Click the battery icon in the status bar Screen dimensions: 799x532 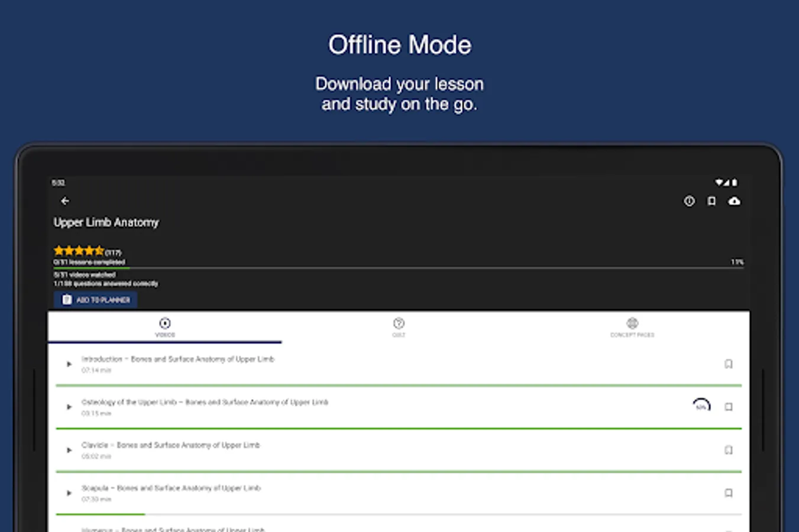pyautogui.click(x=735, y=183)
